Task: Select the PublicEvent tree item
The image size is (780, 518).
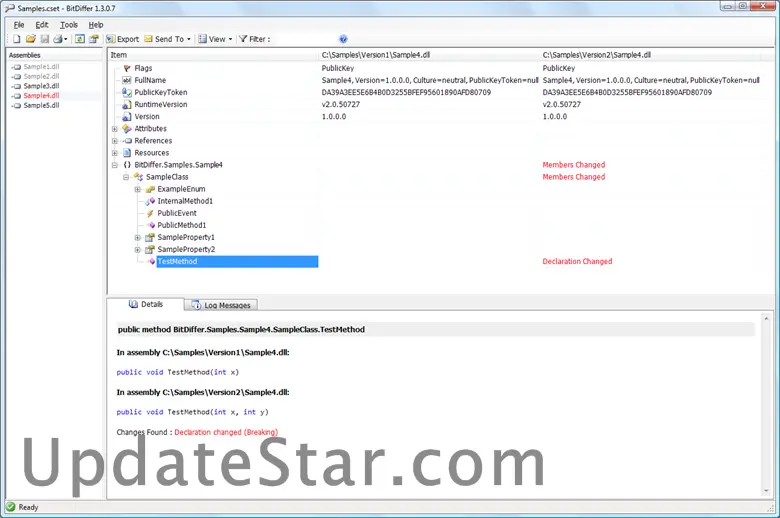Action: (x=177, y=213)
